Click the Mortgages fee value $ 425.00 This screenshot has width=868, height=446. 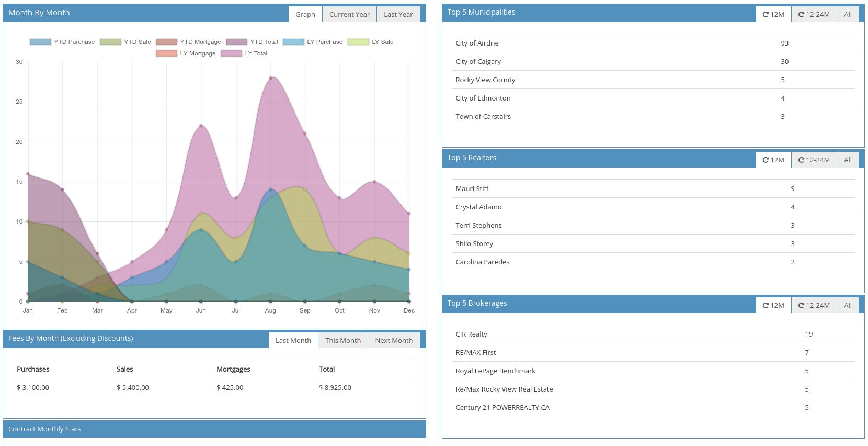pyautogui.click(x=230, y=387)
